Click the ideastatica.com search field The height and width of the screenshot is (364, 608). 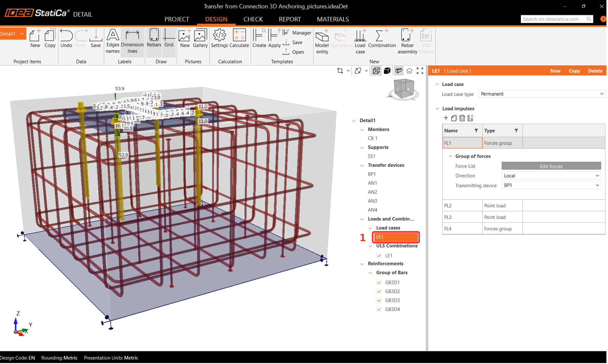click(553, 19)
